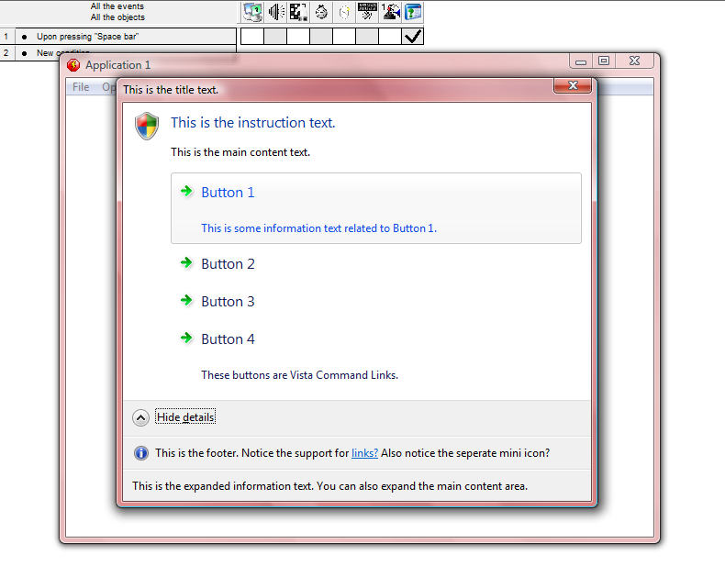Click the Hide details label

[185, 417]
